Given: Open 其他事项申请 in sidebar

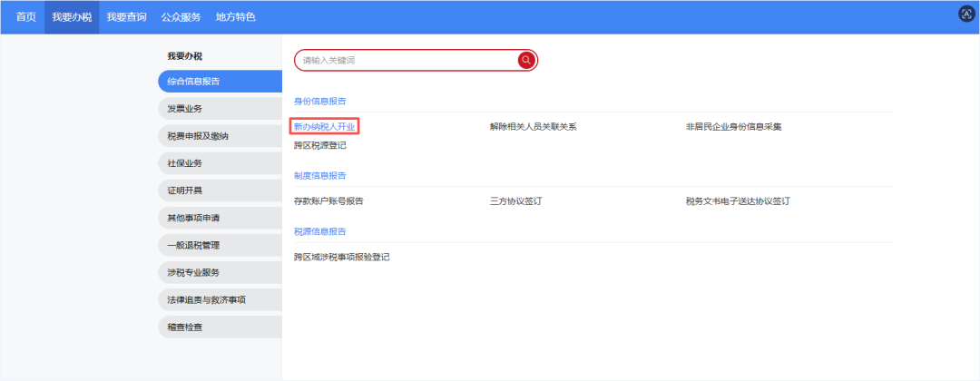Looking at the screenshot, I should tap(220, 218).
